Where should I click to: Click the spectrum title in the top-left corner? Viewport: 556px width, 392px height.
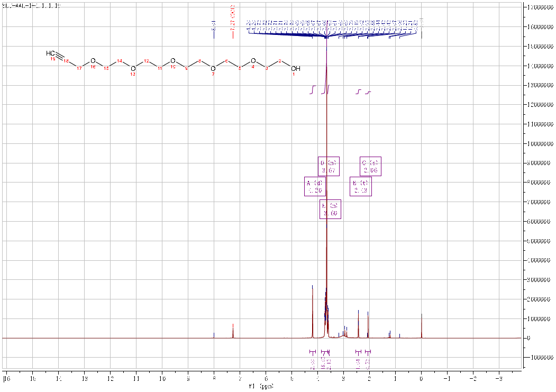(x=31, y=6)
